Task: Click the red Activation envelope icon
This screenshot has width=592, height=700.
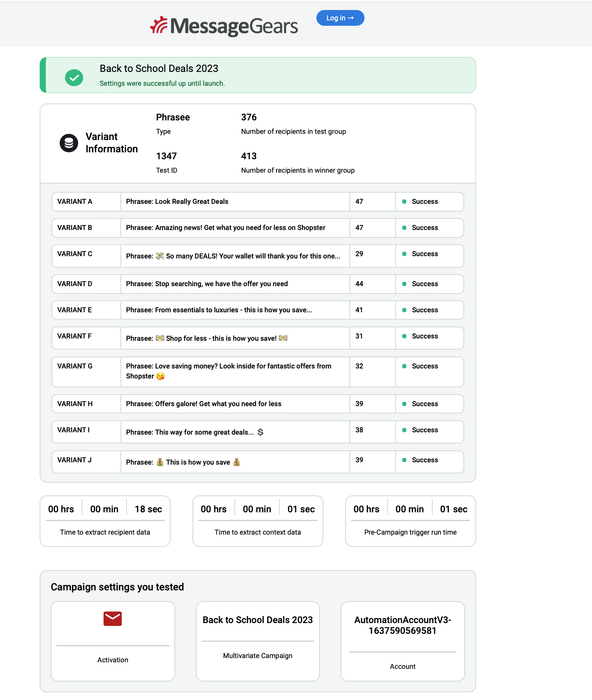Action: 113,618
